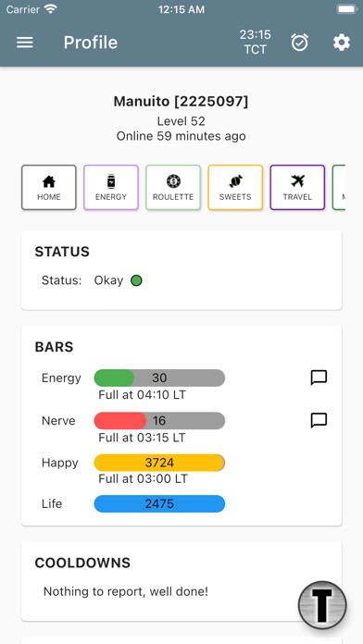363x644 pixels.
Task: Open the Roulette shortcut tile
Action: click(x=173, y=187)
